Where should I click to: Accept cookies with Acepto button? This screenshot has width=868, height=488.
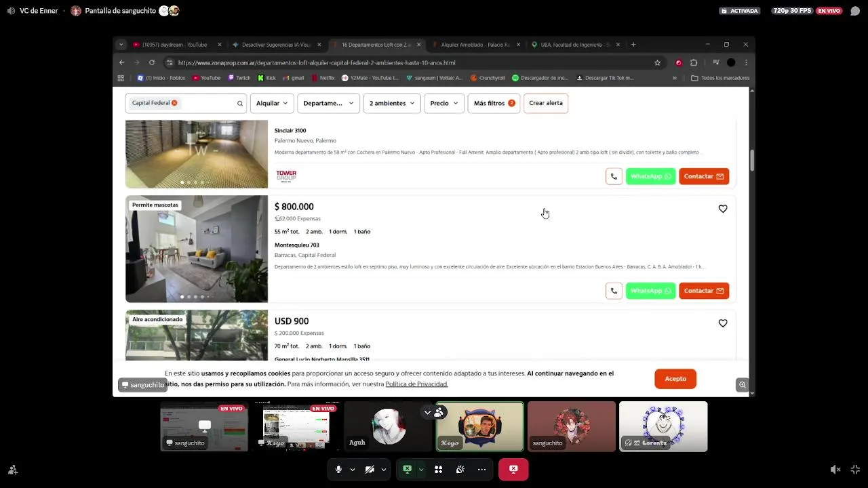[x=675, y=379]
